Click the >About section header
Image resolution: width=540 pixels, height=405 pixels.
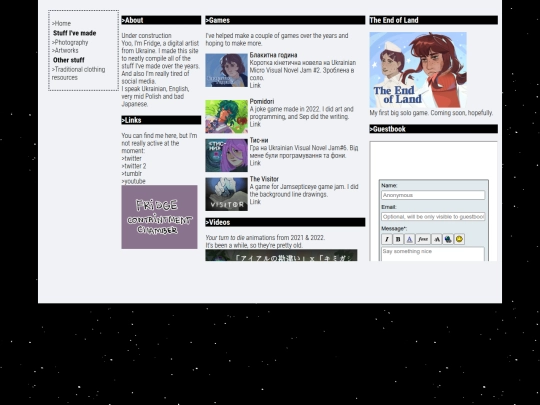pyautogui.click(x=161, y=20)
